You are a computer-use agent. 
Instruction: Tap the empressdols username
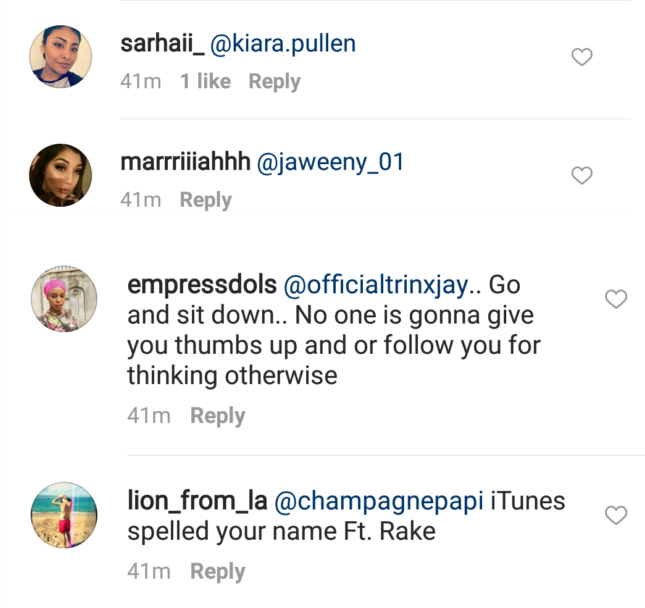pyautogui.click(x=202, y=285)
